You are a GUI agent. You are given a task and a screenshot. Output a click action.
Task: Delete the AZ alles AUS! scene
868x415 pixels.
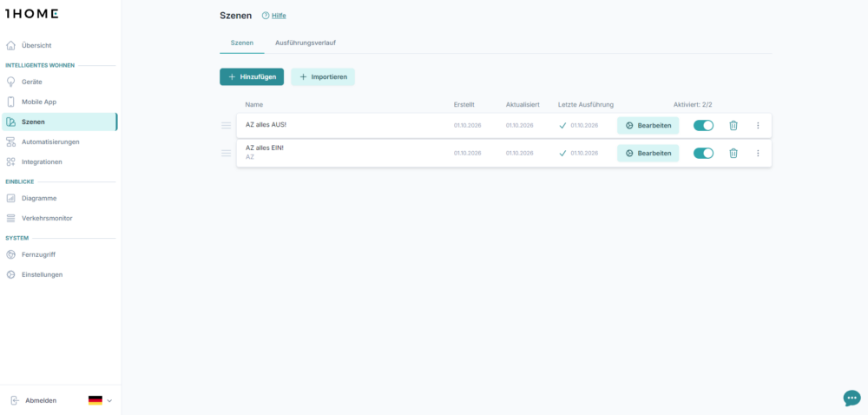[733, 126]
